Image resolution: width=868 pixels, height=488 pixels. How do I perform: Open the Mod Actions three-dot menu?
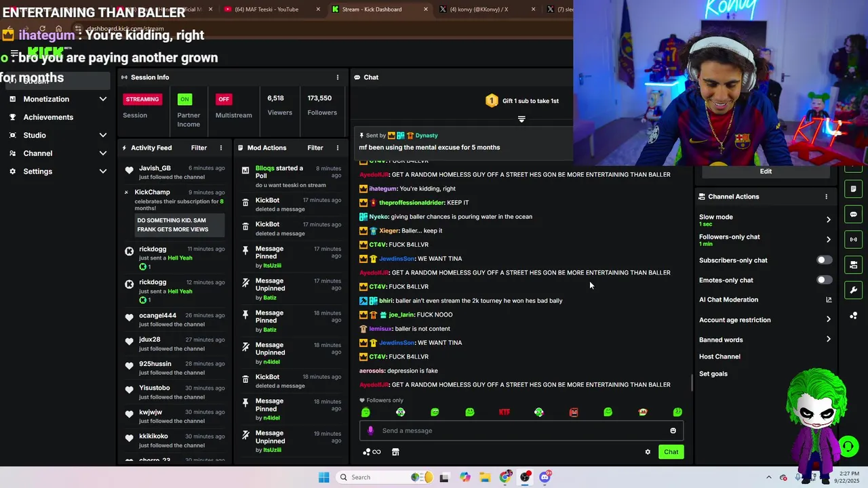[338, 148]
